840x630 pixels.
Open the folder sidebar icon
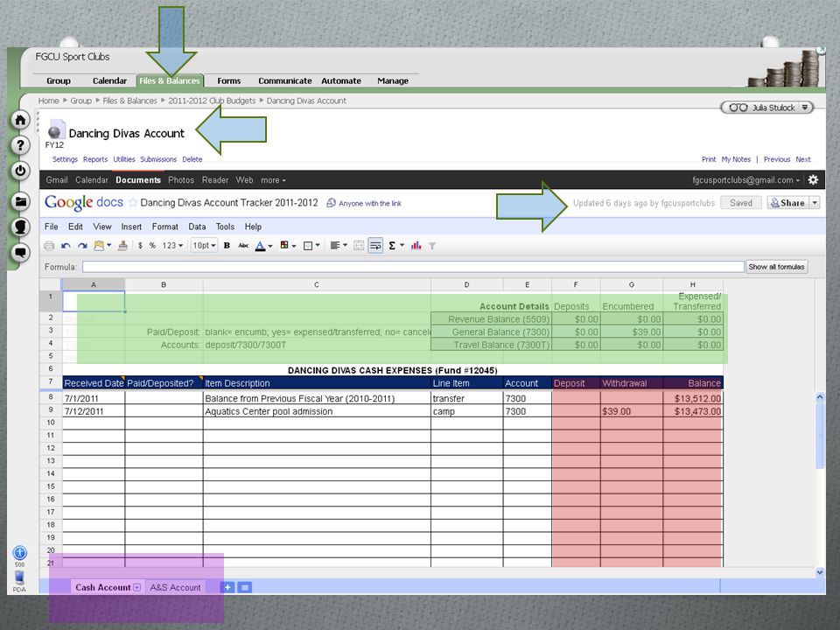click(x=20, y=201)
